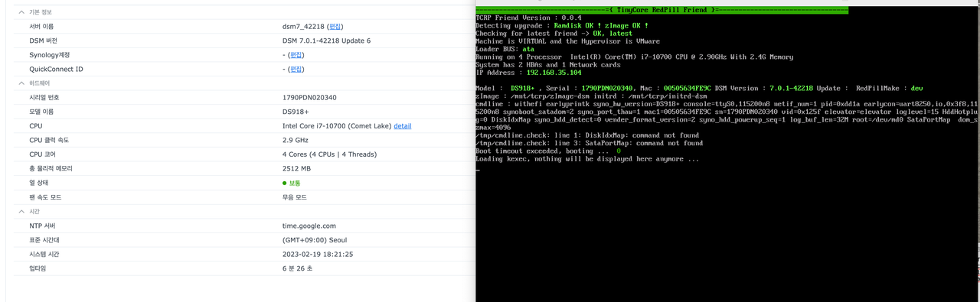Click the Loader BUS: ata terminal line
The width and height of the screenshot is (980, 302).
[505, 49]
